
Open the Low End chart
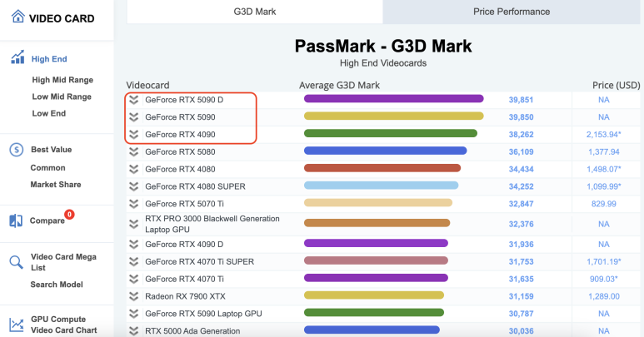49,113
